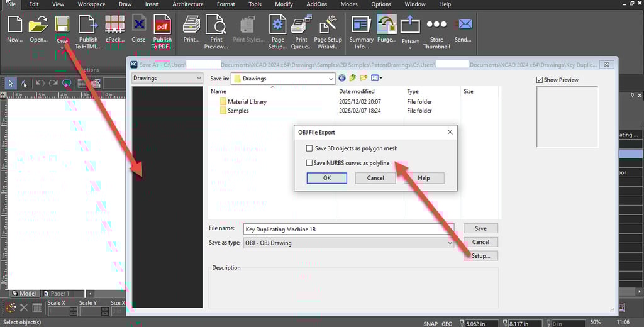This screenshot has width=644, height=327.
Task: Open the Edit menu
Action: tap(34, 4)
